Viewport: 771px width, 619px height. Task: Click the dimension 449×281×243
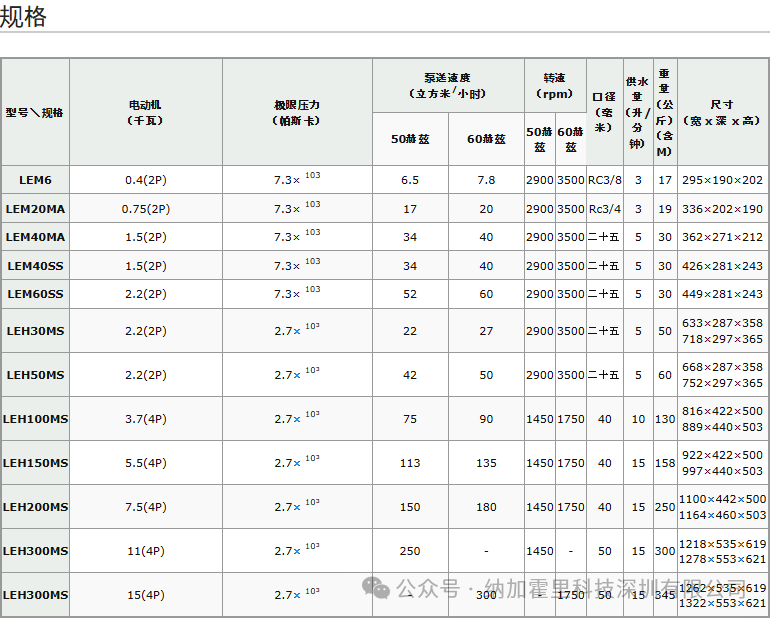[722, 294]
